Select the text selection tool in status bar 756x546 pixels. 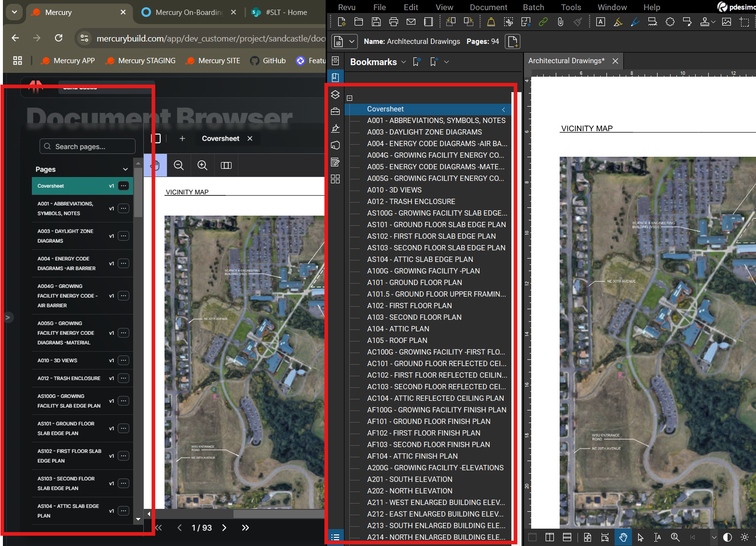(657, 537)
